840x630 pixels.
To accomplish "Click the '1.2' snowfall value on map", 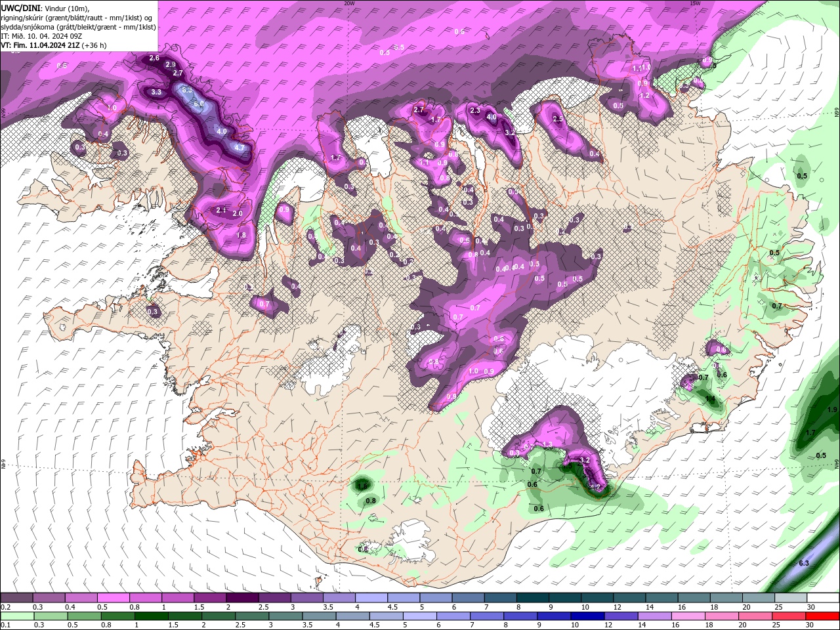I will pyautogui.click(x=644, y=96).
